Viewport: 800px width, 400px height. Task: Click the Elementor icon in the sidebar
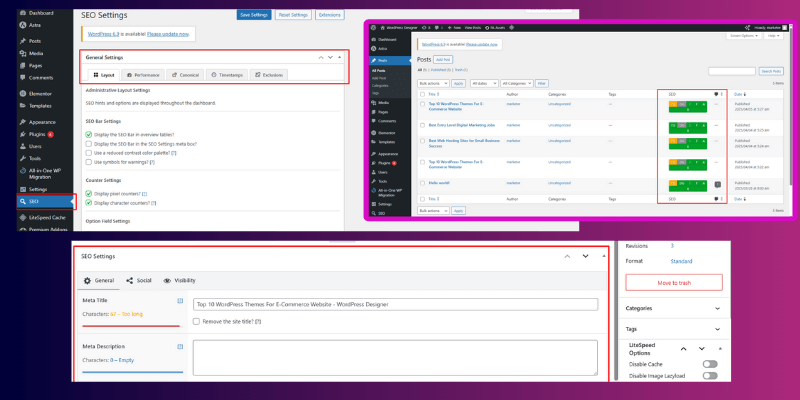[x=22, y=92]
